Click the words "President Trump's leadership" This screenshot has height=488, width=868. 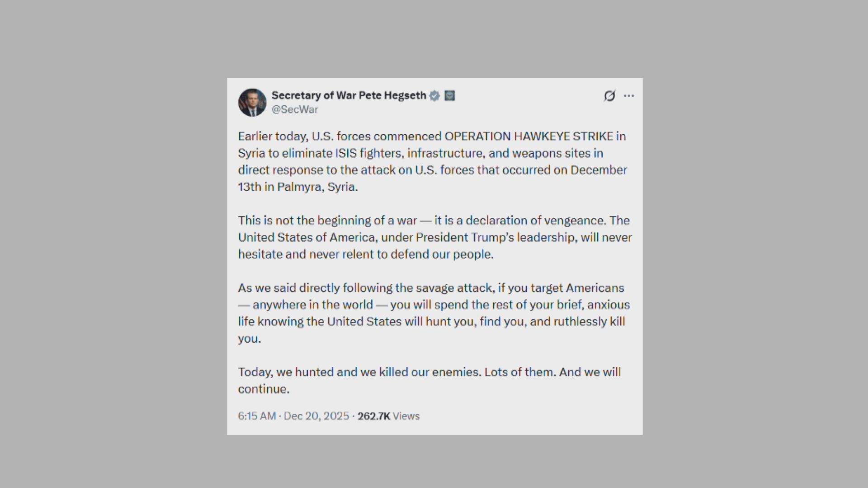coord(495,238)
